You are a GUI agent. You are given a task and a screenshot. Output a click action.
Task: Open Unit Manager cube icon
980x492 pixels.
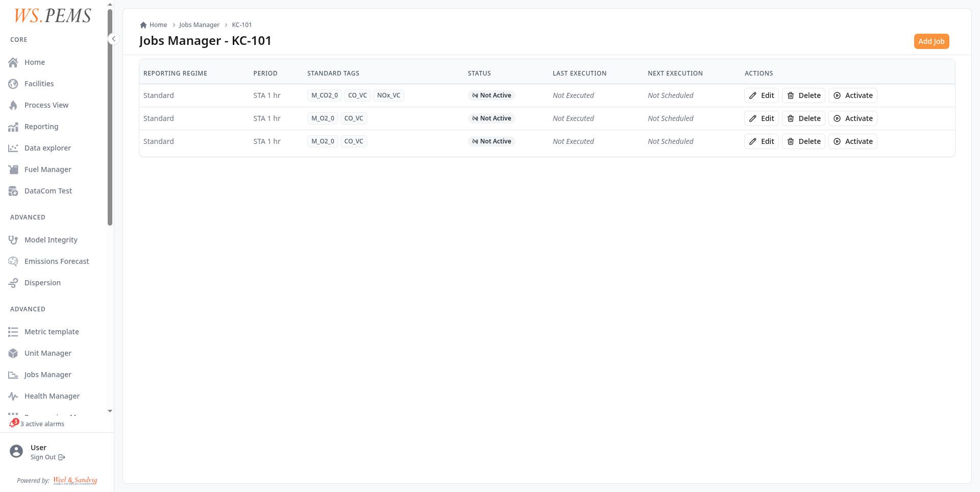pos(13,353)
